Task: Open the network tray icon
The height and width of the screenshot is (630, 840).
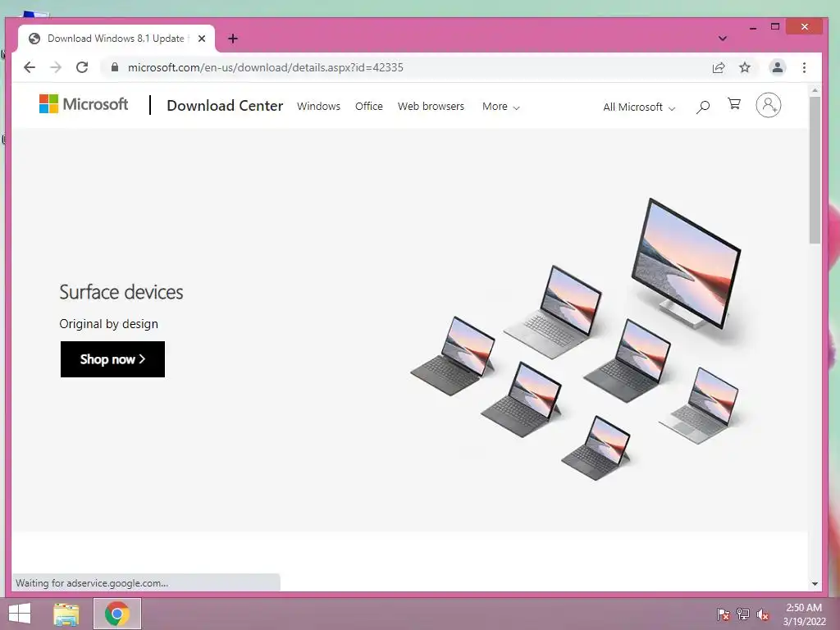Action: [x=743, y=614]
